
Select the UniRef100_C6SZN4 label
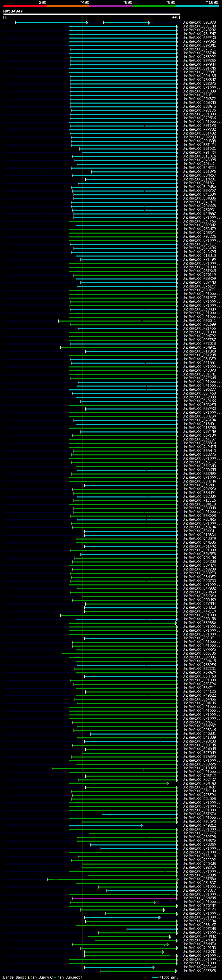point(199,53)
